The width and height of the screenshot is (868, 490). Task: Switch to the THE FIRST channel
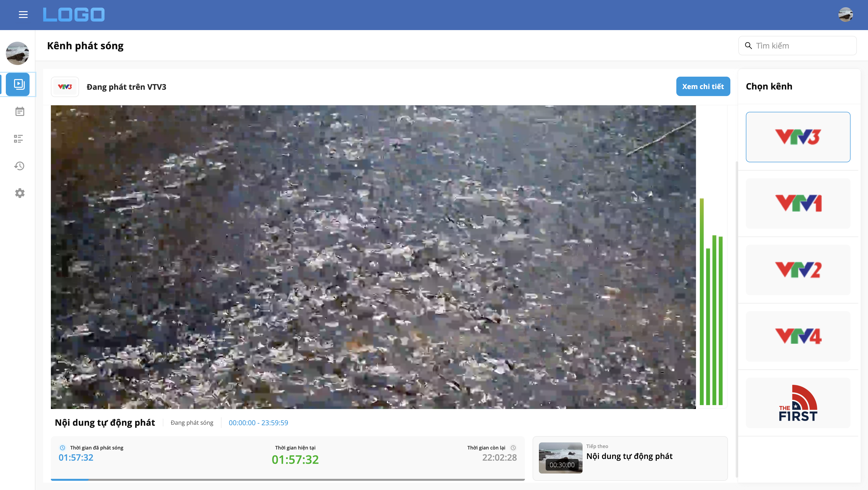pyautogui.click(x=798, y=403)
